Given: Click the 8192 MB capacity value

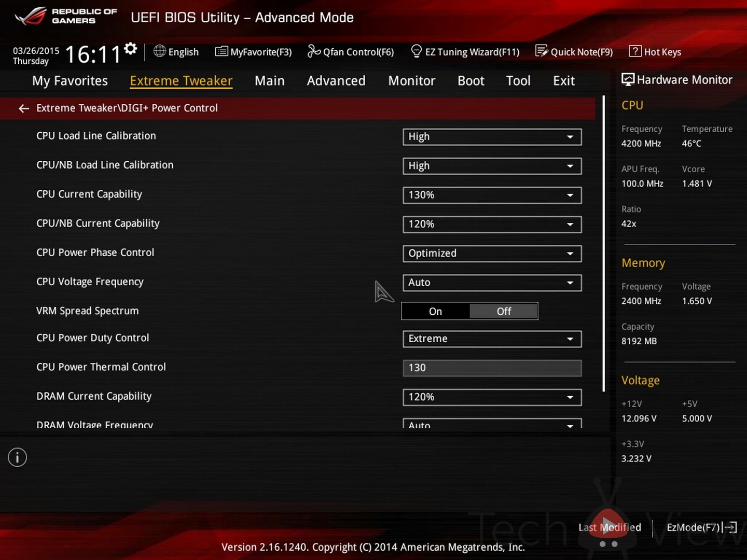Looking at the screenshot, I should [x=639, y=341].
